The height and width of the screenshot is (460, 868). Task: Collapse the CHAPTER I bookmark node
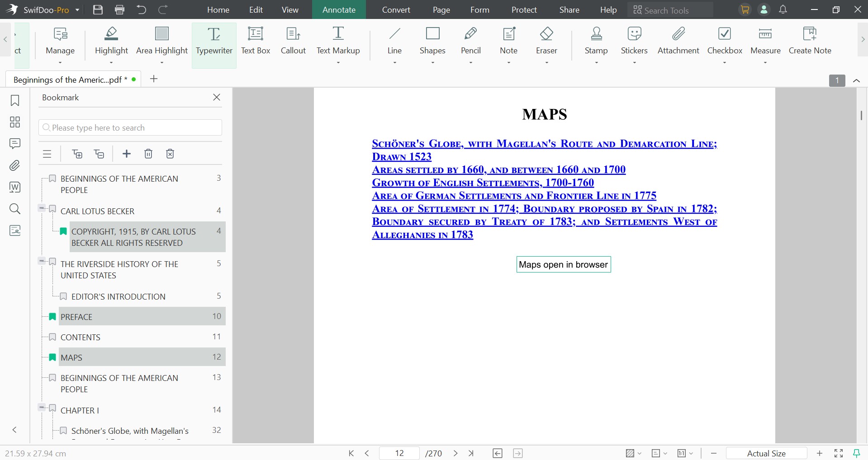pos(42,407)
